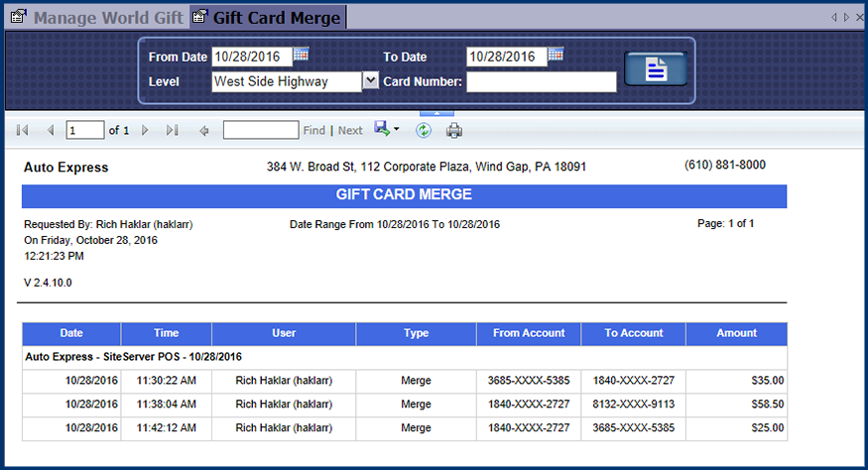Viewport: 868px width, 470px height.
Task: Click the generate report button
Action: 654,68
